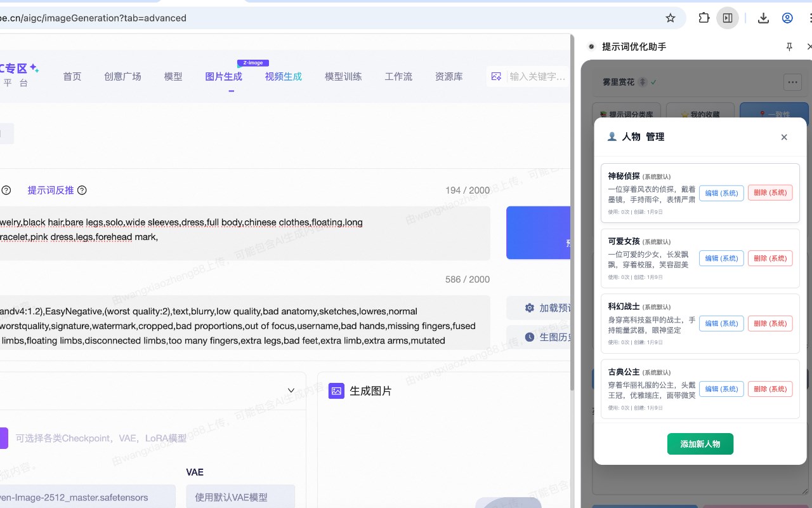Image resolution: width=812 pixels, height=508 pixels.
Task: Click the 古典公主 description text
Action: point(652,390)
